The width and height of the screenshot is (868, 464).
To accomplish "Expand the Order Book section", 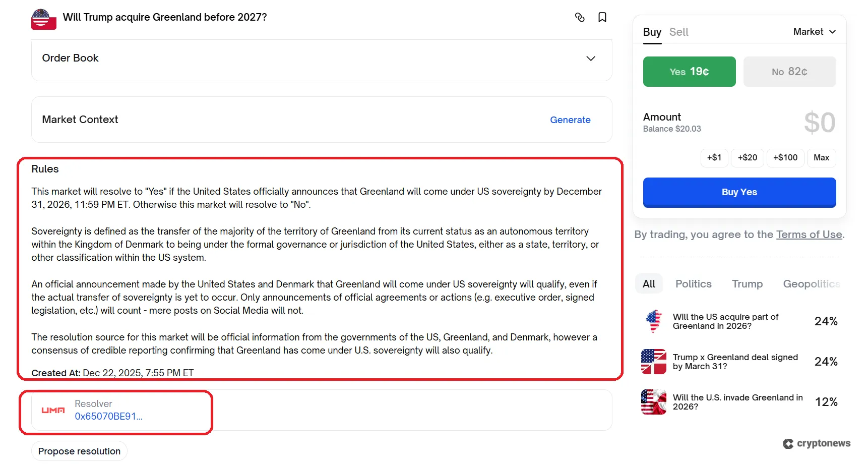I will pyautogui.click(x=591, y=59).
